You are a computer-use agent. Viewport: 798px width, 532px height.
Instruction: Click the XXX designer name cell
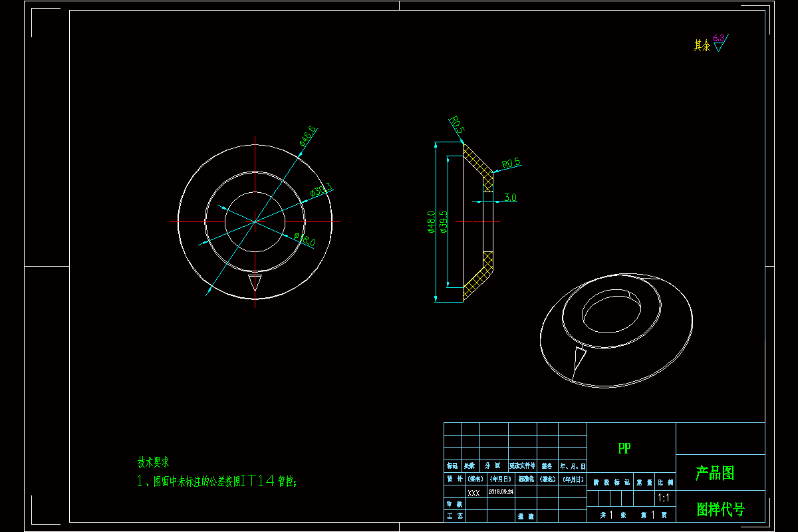[x=476, y=491]
